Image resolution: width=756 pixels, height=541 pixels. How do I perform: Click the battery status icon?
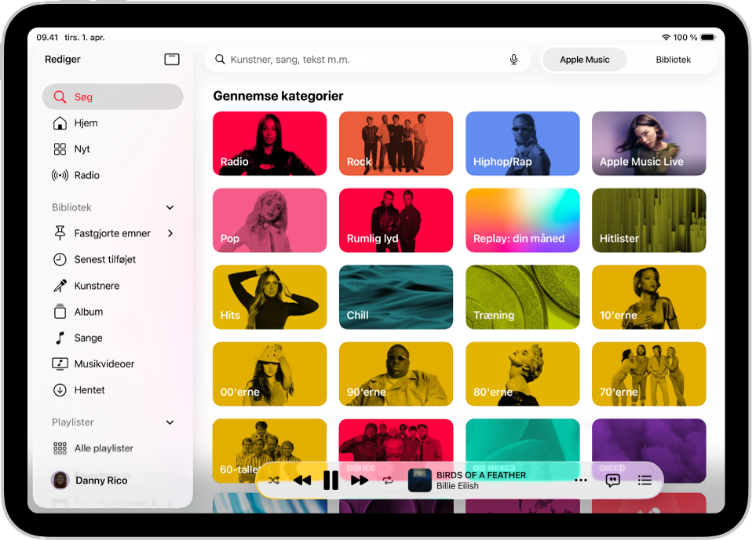pos(708,37)
